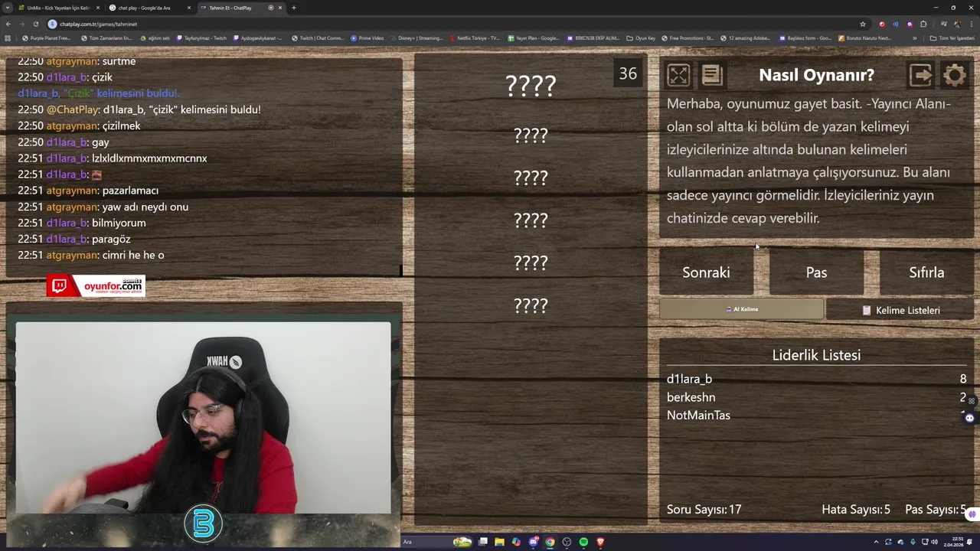Click d1lara_b in the Liderlik Listesi
The height and width of the screenshot is (551, 980).
689,379
